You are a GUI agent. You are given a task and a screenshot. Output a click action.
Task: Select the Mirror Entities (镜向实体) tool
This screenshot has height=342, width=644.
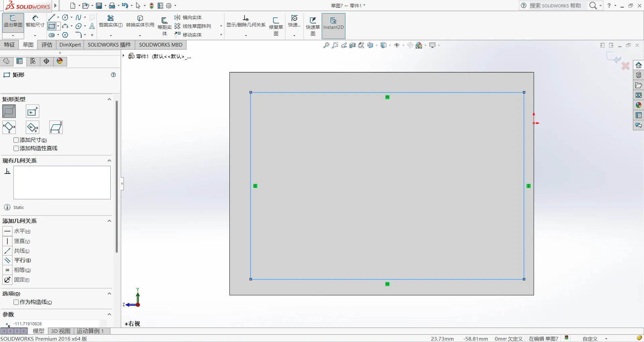click(x=188, y=17)
